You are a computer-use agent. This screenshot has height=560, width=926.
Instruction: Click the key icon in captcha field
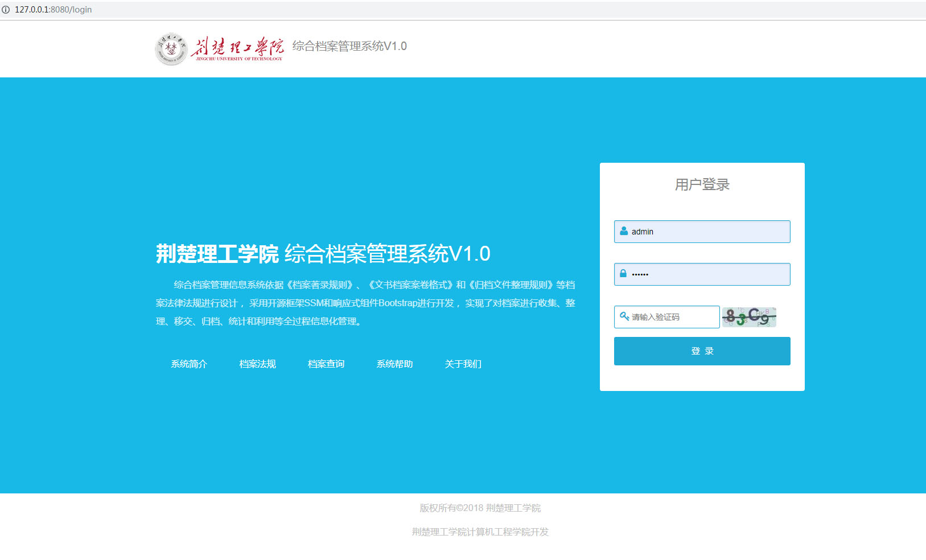[624, 316]
